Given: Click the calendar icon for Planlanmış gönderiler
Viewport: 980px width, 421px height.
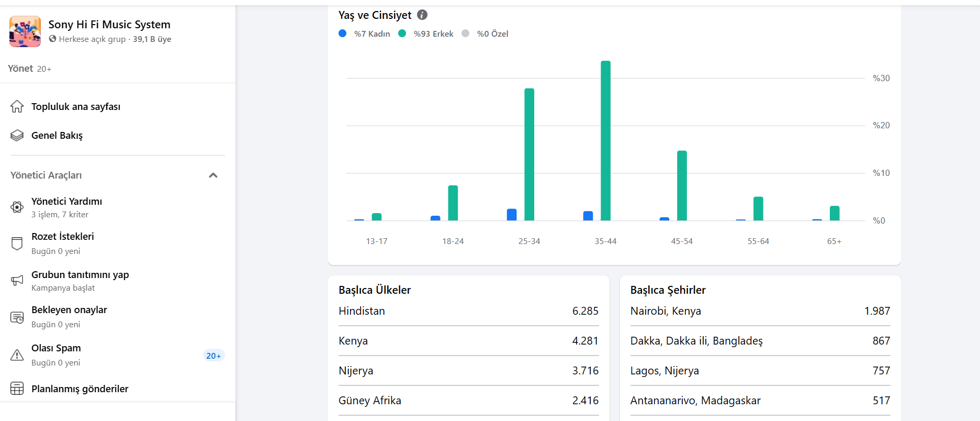Looking at the screenshot, I should [17, 389].
